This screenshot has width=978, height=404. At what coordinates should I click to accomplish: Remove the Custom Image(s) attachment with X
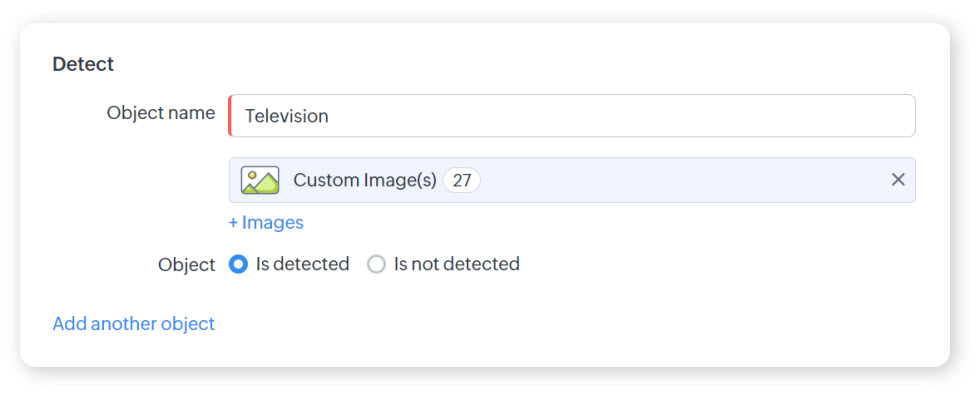(x=898, y=180)
